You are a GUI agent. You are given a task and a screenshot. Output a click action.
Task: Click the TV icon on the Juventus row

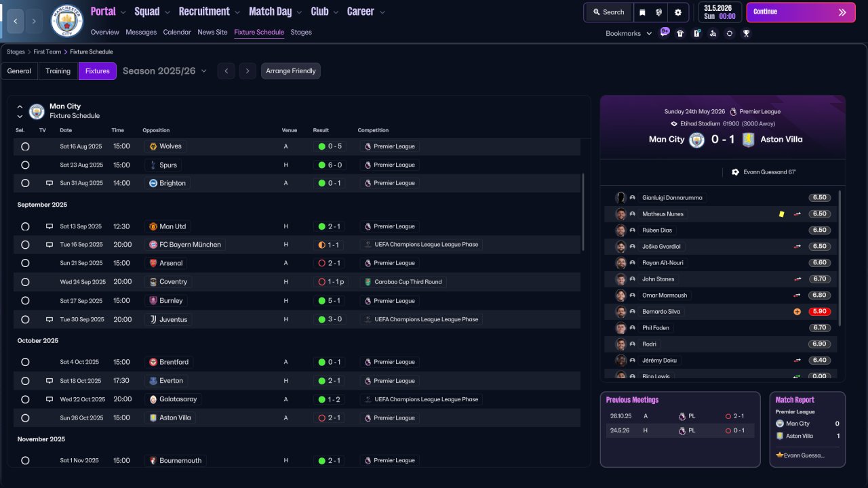49,319
